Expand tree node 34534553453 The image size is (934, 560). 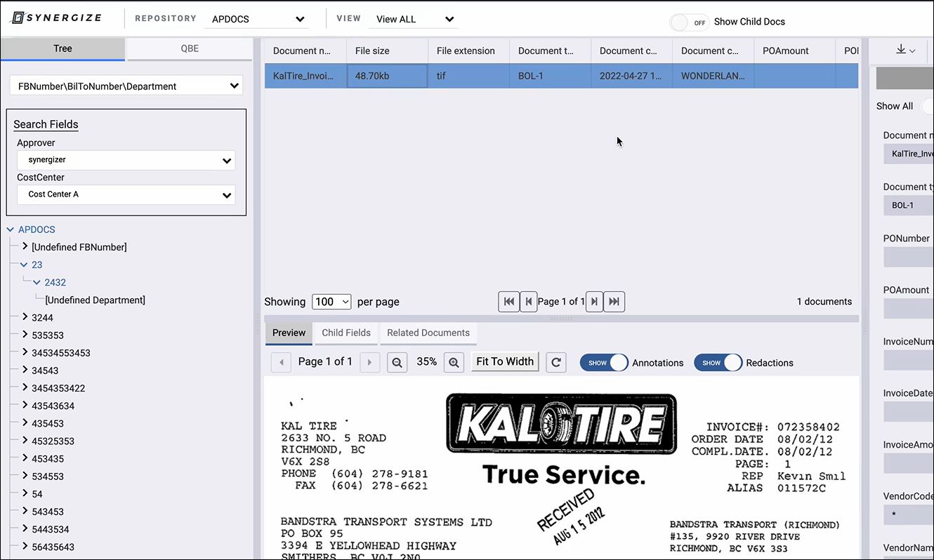[x=25, y=352]
